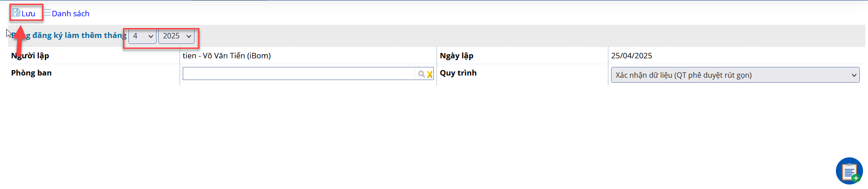Clear Phòng ban with the yellow X icon
Viewport: 868px width, 189px height.
click(x=430, y=74)
